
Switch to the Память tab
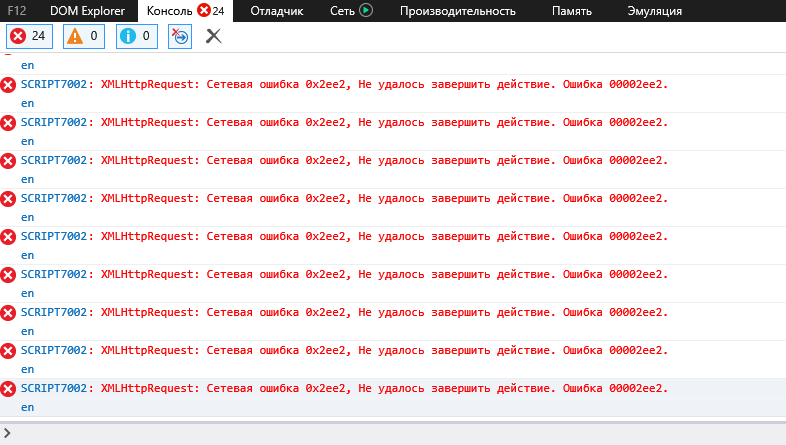pos(571,11)
